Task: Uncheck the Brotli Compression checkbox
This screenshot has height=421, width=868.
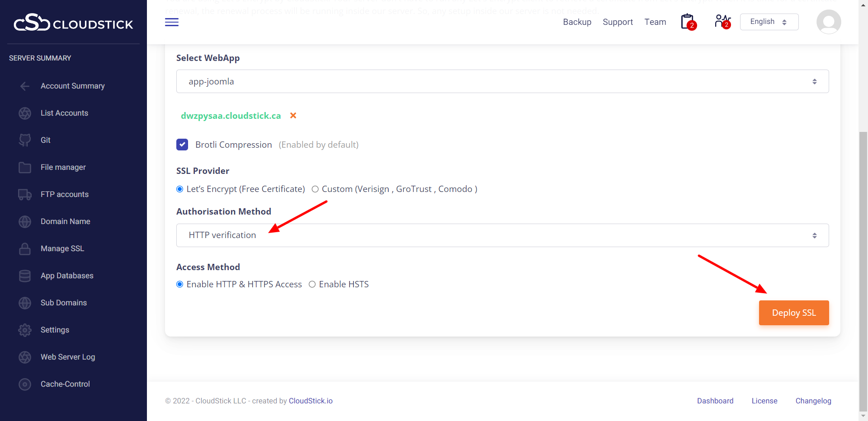Action: pyautogui.click(x=182, y=145)
